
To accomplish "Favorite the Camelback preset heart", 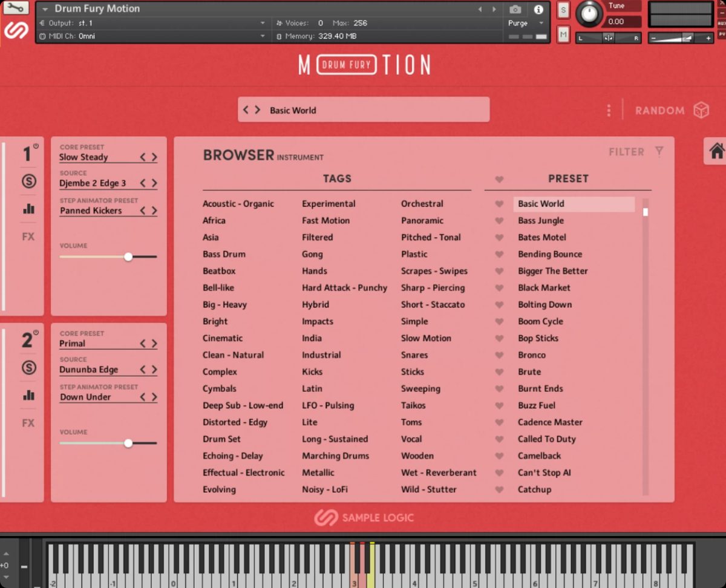I will (499, 456).
